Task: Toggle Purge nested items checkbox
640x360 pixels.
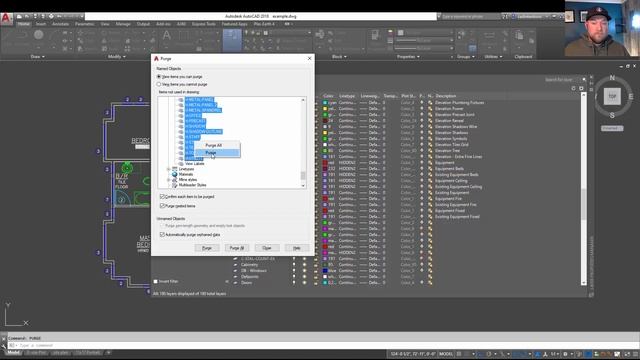Action: (x=162, y=206)
